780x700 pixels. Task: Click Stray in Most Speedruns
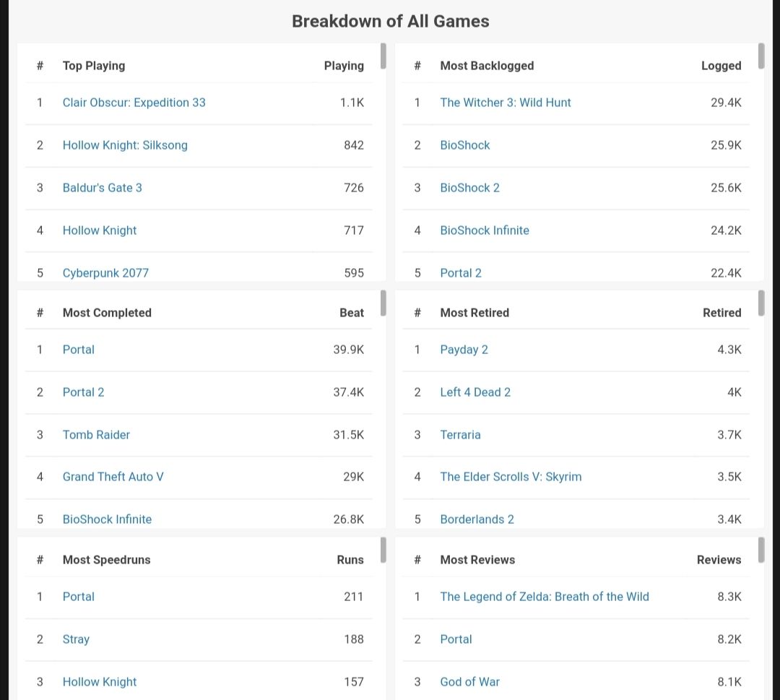click(76, 639)
